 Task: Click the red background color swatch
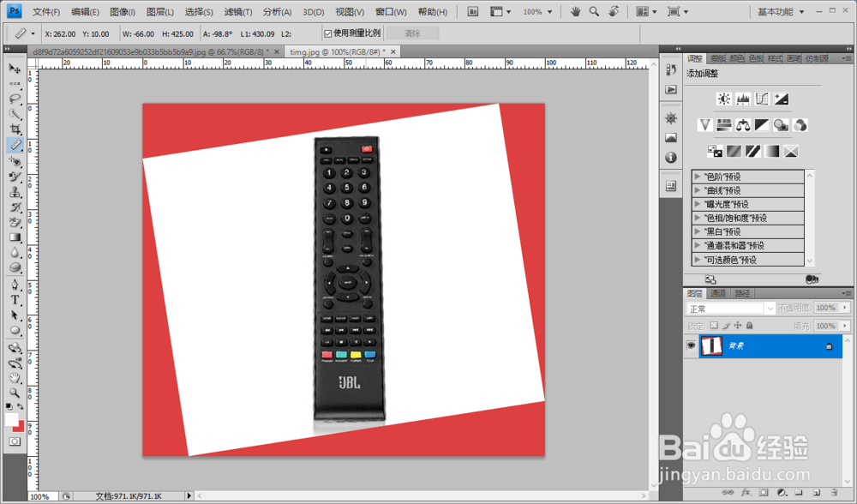[x=21, y=428]
